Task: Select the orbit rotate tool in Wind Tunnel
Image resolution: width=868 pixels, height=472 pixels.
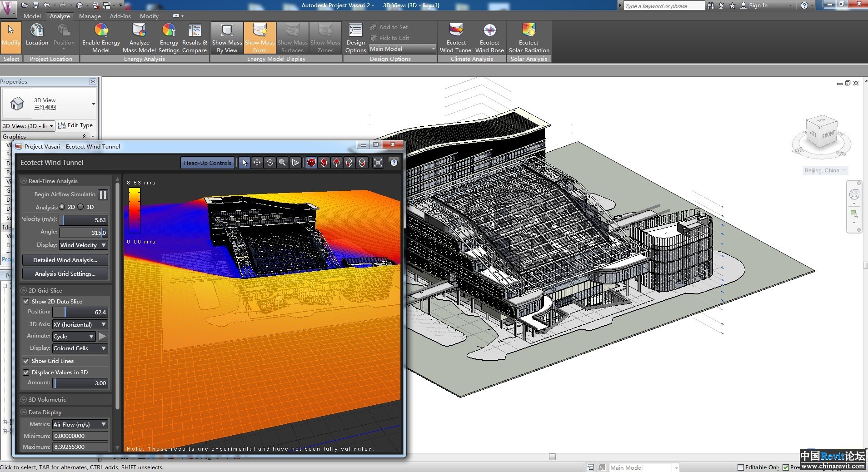Action: click(270, 163)
